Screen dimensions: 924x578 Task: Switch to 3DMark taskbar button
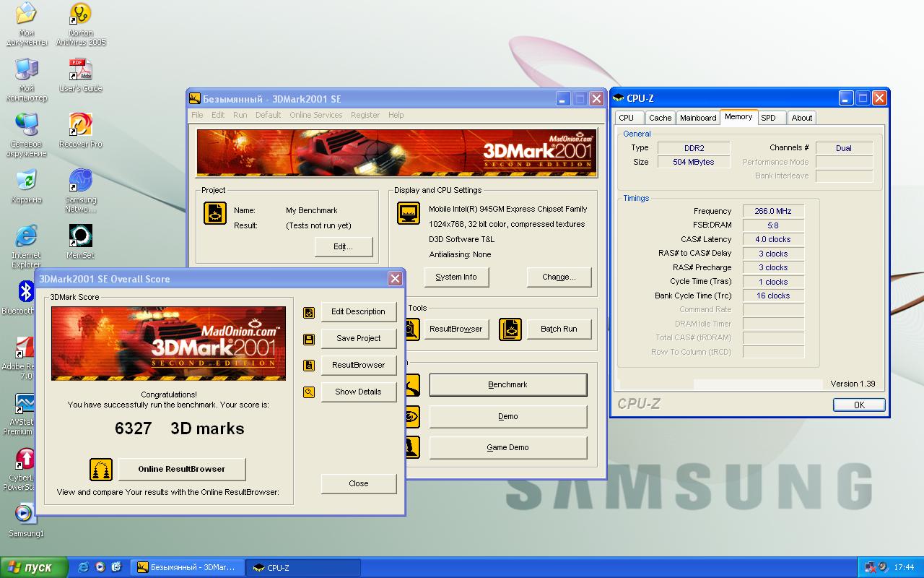188,567
